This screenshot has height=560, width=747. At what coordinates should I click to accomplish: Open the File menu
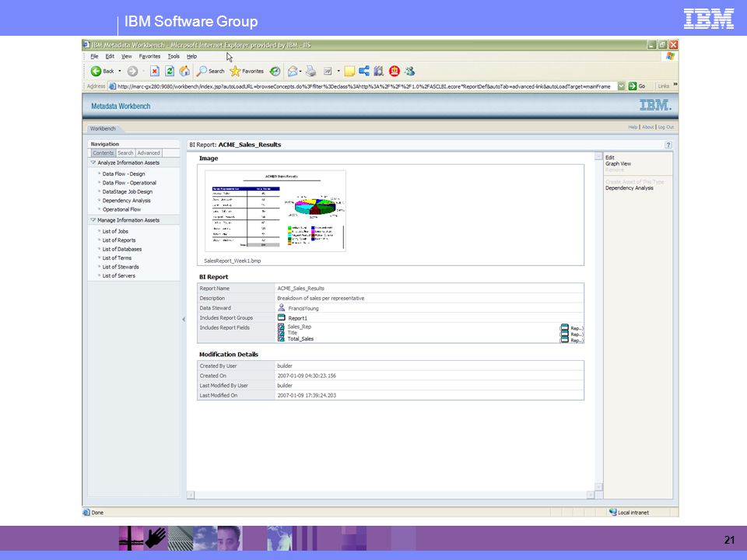click(94, 56)
